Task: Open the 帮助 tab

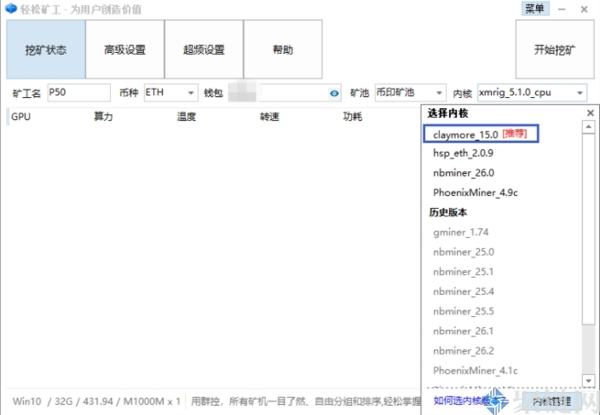Action: 283,49
